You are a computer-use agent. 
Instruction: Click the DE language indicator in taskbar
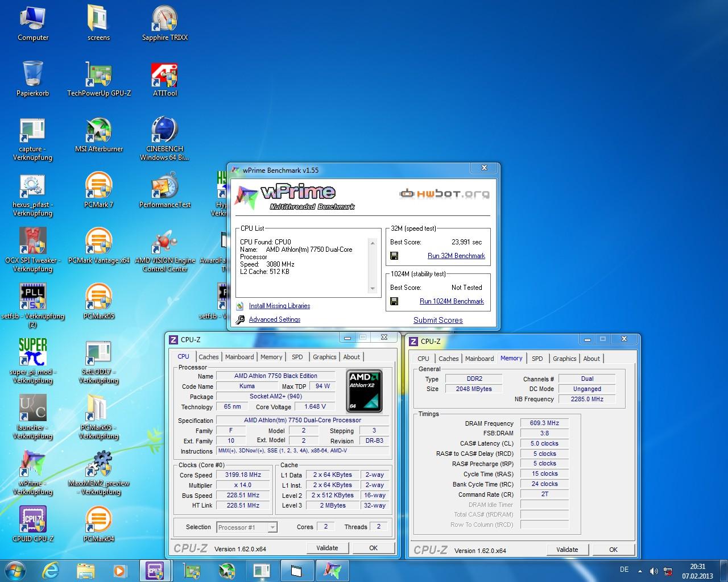pos(624,569)
